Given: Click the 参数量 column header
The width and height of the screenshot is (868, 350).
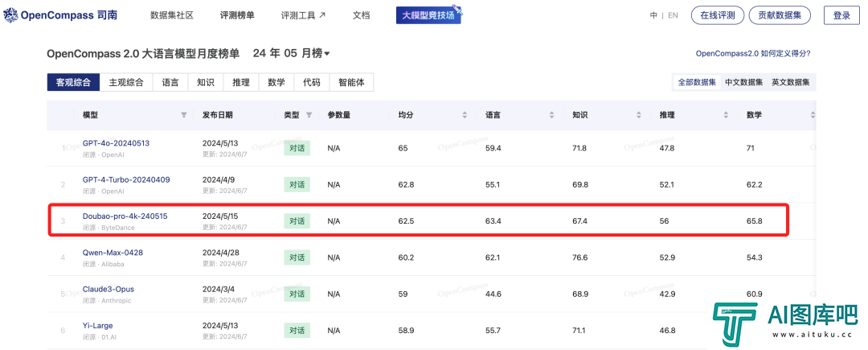Looking at the screenshot, I should pyautogui.click(x=339, y=115).
